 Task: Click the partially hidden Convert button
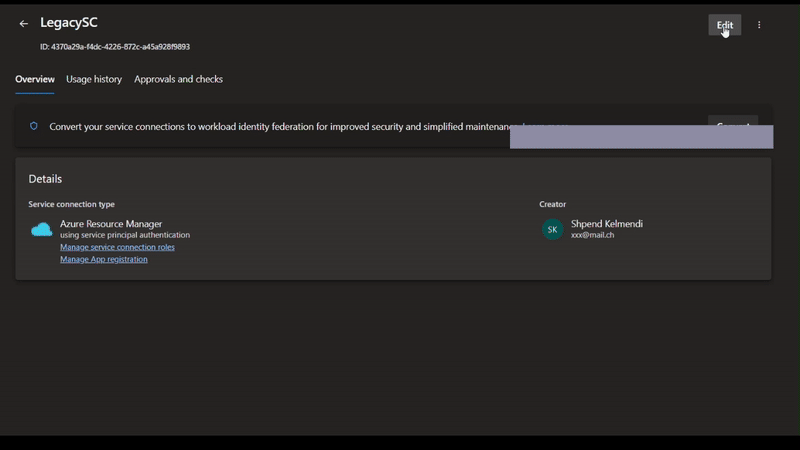click(733, 121)
